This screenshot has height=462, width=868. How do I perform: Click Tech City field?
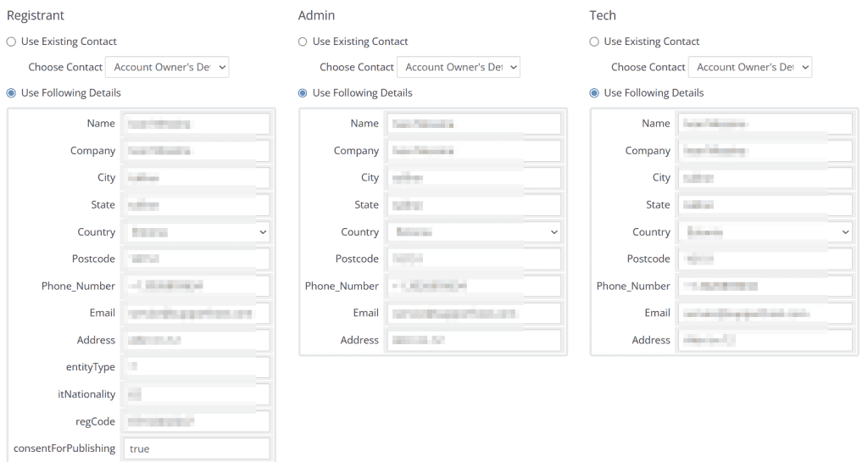(765, 178)
